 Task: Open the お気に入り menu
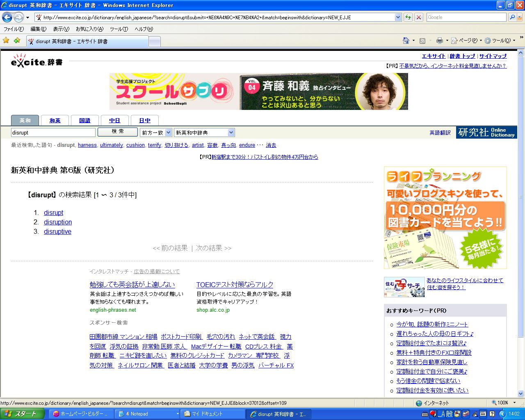point(89,29)
